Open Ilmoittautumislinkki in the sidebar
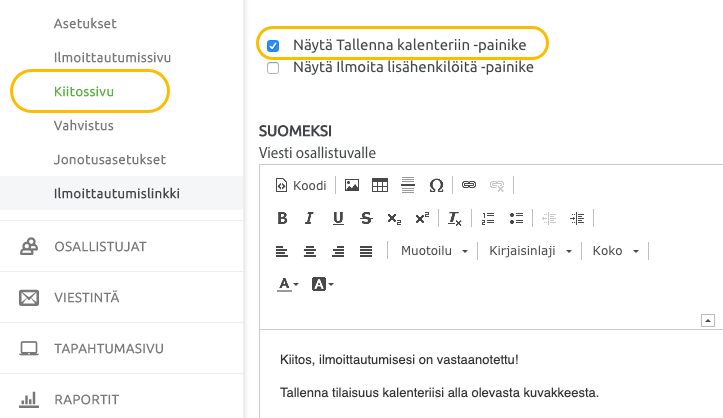 (121, 193)
